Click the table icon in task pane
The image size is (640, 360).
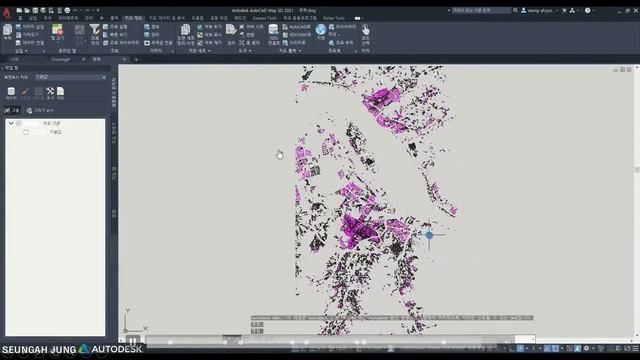(x=38, y=91)
